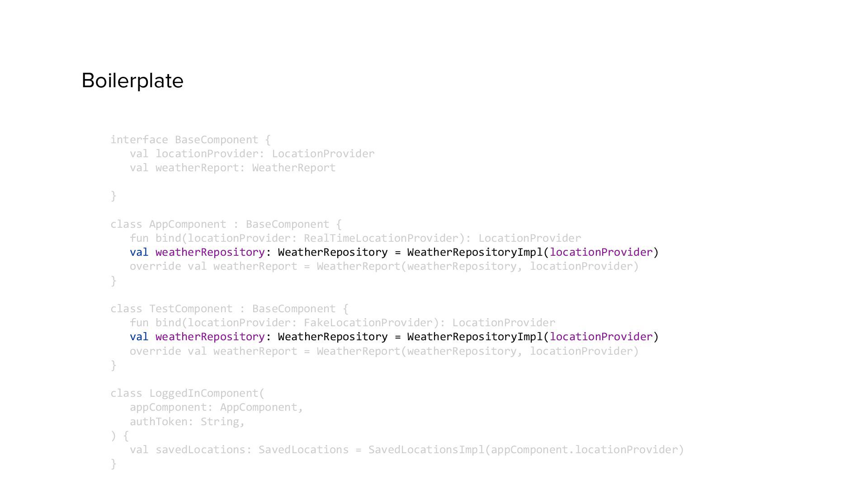Click the bind FakeLocationProvider function line
The height and width of the screenshot is (488, 868).
point(343,323)
